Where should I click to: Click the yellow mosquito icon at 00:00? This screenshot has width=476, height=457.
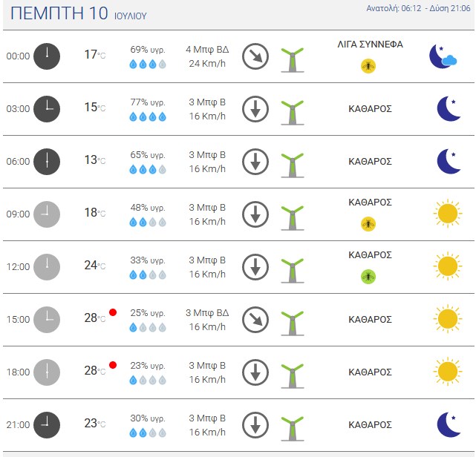(x=368, y=66)
